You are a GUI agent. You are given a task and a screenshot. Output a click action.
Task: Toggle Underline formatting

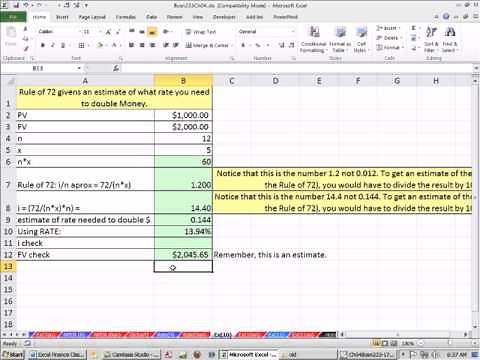point(62,45)
